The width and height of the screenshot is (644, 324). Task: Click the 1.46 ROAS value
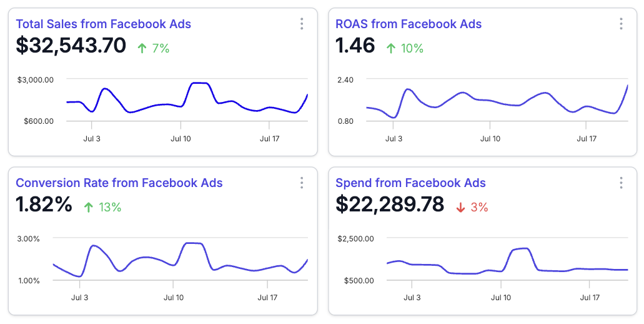[355, 46]
